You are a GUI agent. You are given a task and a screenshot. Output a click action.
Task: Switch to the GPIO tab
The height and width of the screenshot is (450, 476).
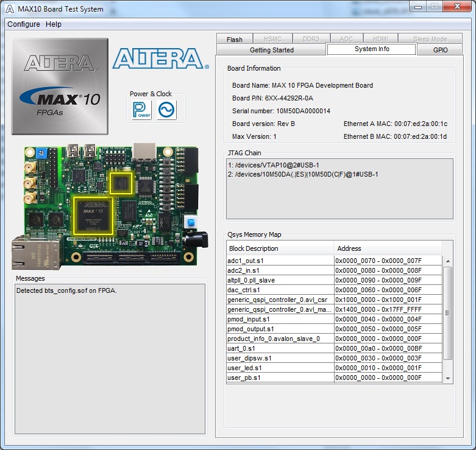click(x=440, y=50)
